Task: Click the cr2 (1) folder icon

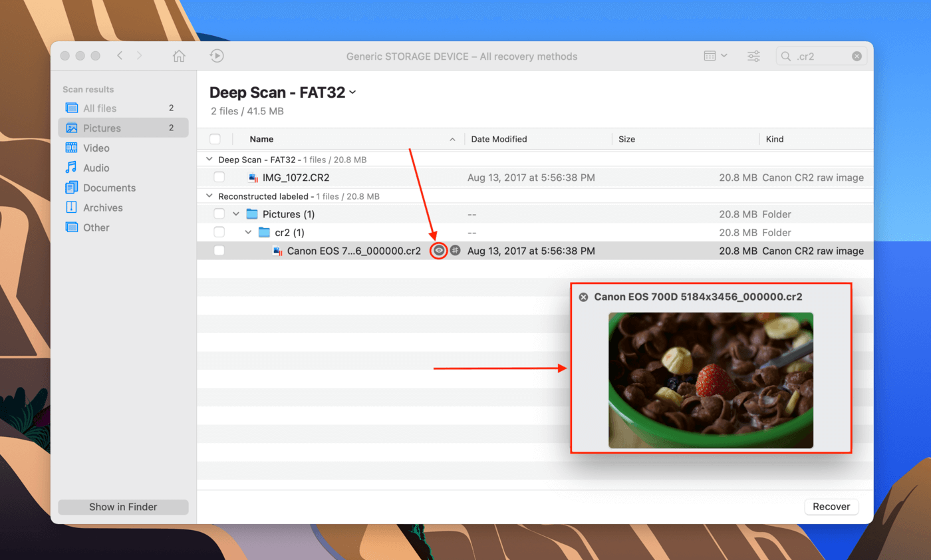Action: [264, 232]
